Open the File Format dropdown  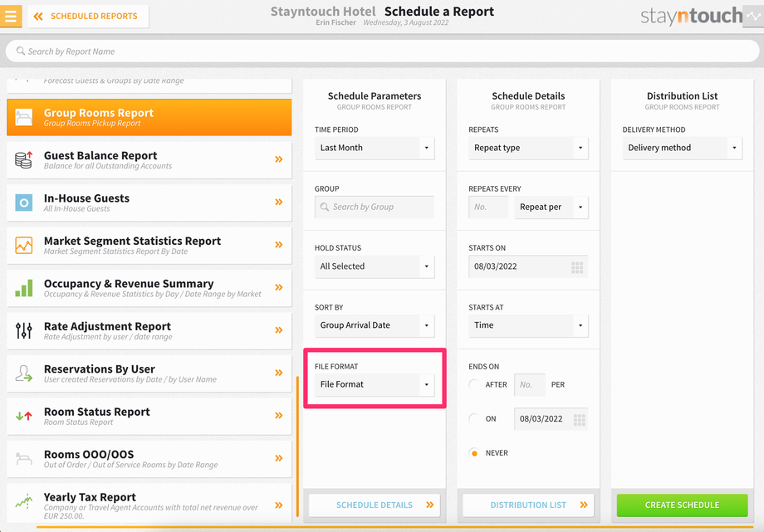375,384
